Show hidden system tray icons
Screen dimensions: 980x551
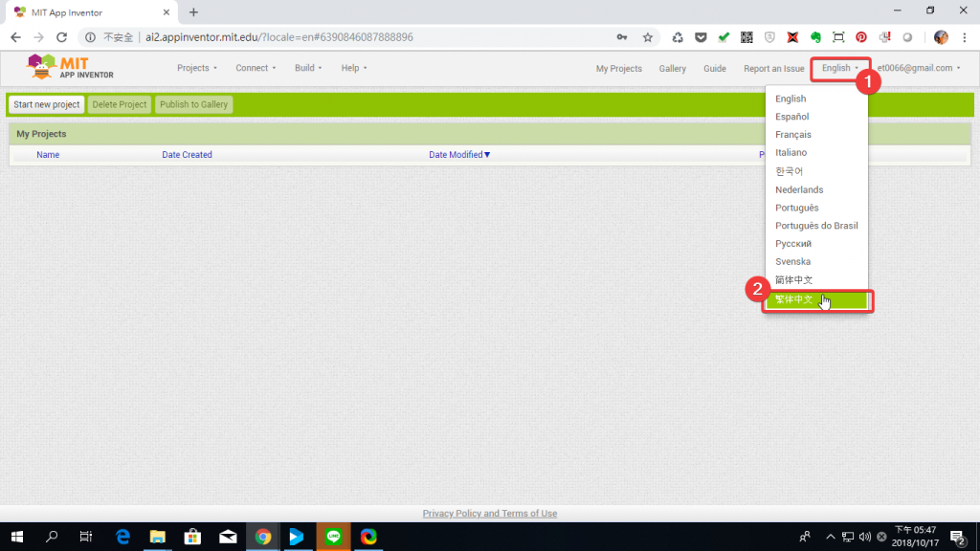tap(830, 537)
